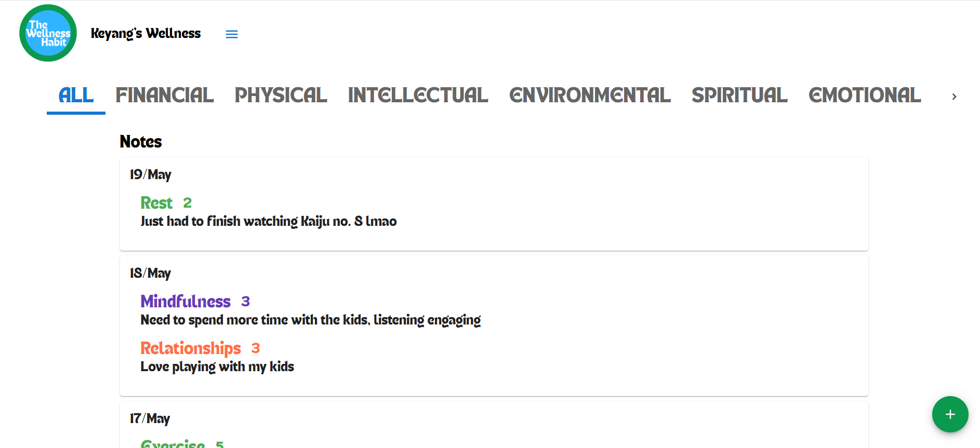Open the ENVIRONMENTAL tab
This screenshot has height=448, width=980.
tap(590, 96)
